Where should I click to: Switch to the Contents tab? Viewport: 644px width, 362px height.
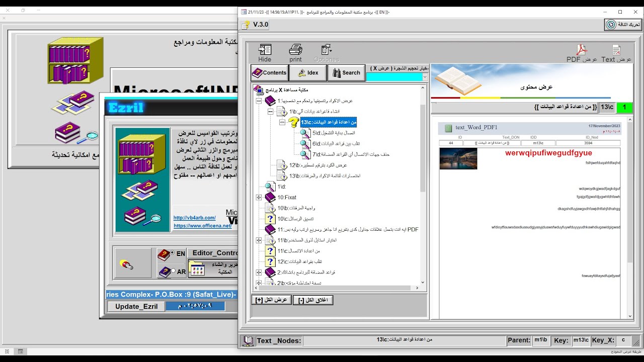tap(270, 73)
